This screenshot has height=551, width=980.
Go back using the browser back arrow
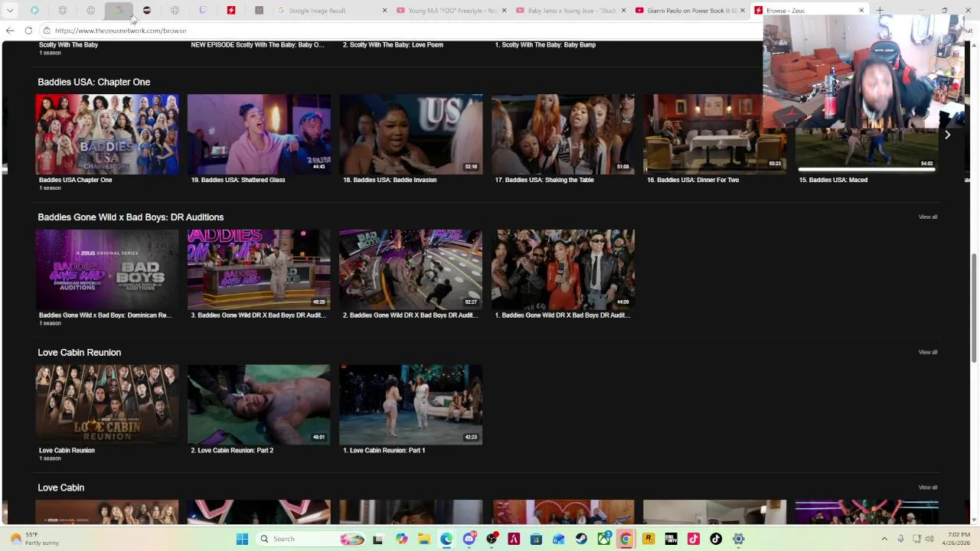click(x=9, y=31)
